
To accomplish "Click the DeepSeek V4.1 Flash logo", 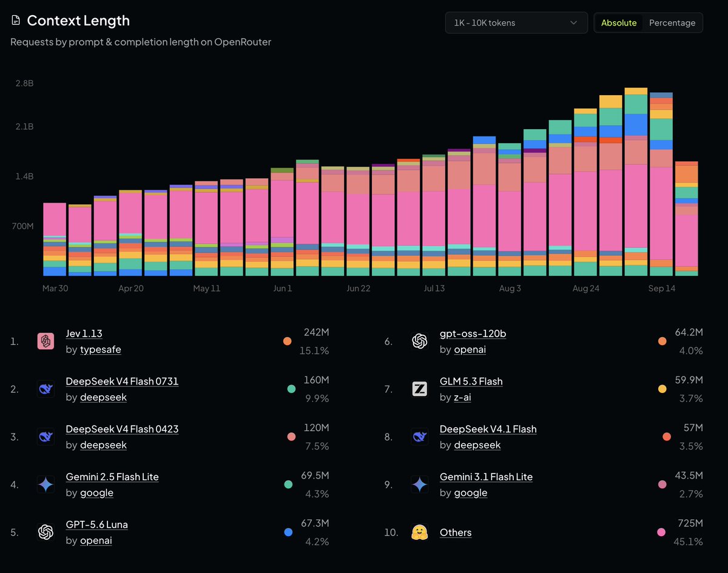I will point(420,437).
